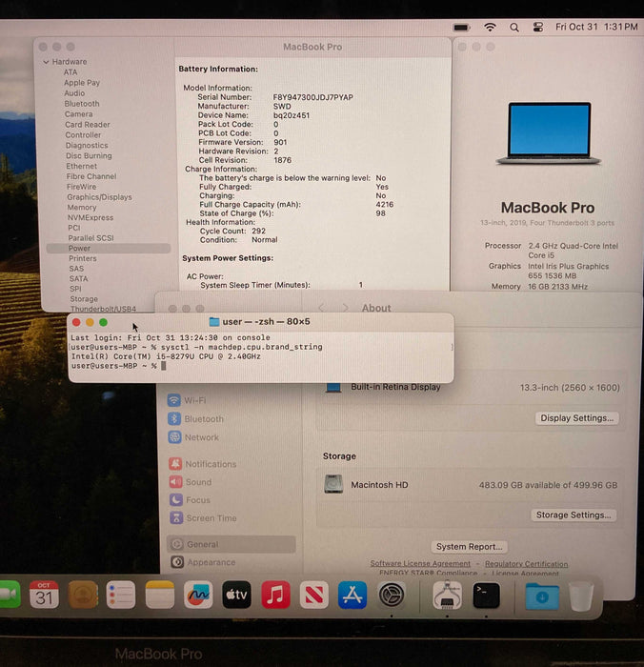Click Notifications icon in Settings sidebar
This screenshot has height=667, width=644.
click(175, 464)
